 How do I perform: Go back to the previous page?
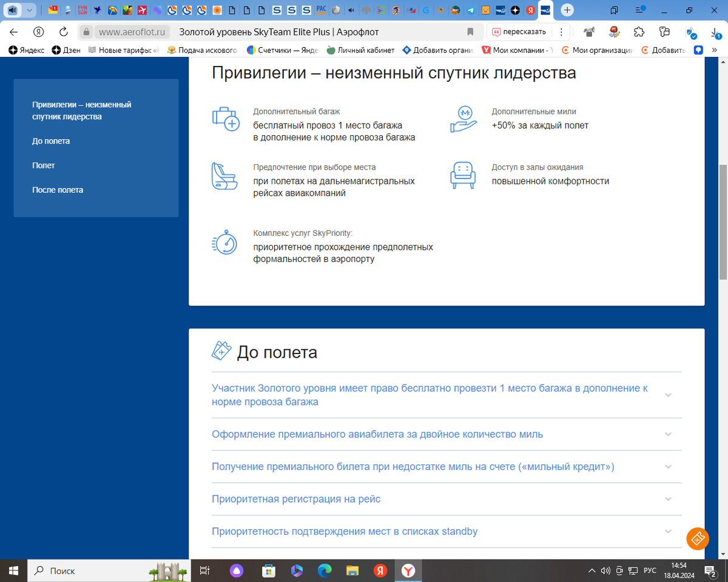(x=14, y=32)
